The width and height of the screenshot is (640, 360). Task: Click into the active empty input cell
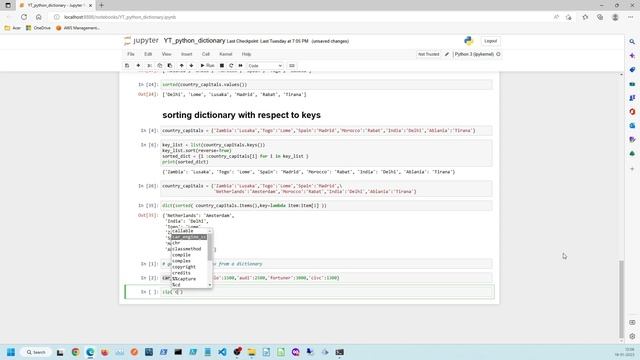[x=327, y=292]
